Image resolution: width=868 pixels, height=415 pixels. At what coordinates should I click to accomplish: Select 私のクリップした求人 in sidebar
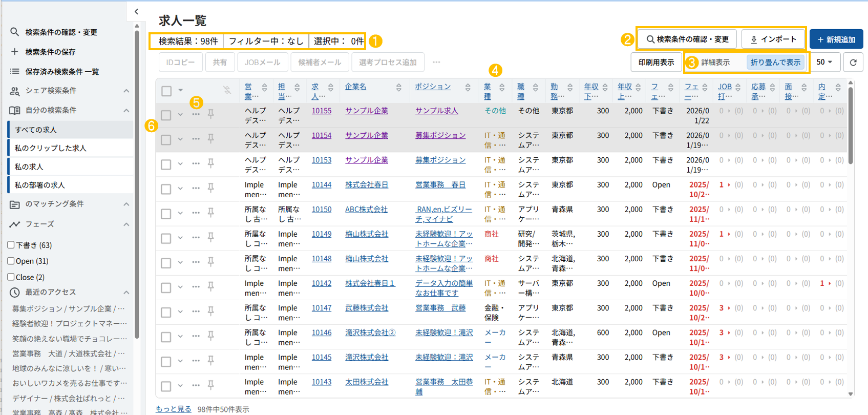[51, 148]
